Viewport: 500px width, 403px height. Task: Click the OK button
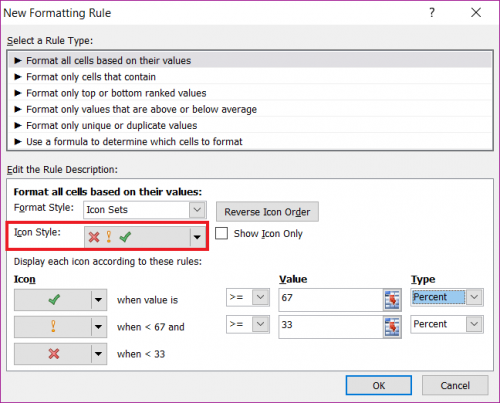pos(379,385)
